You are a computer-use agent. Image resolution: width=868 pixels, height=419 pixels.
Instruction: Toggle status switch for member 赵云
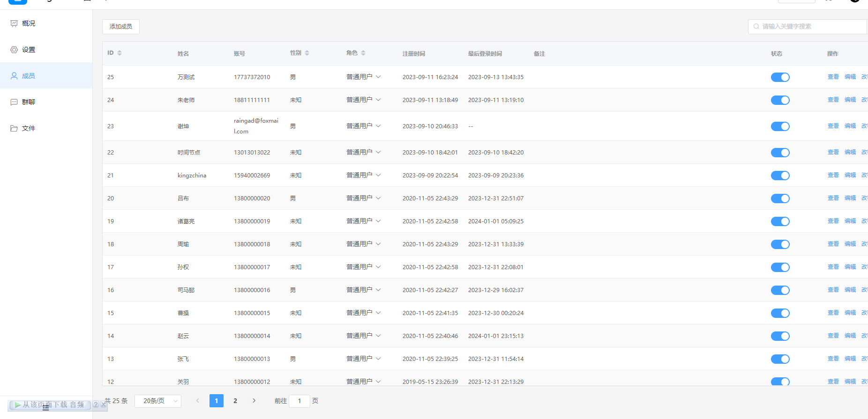point(780,336)
